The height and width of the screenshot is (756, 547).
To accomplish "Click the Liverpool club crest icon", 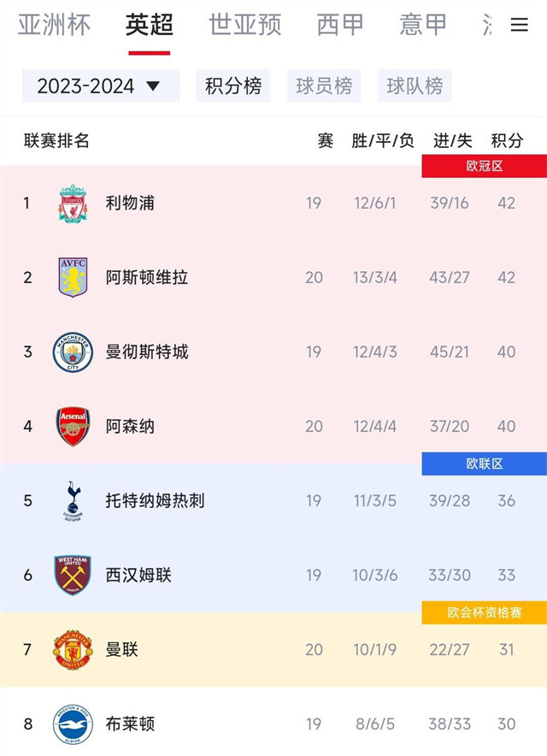I will (73, 204).
